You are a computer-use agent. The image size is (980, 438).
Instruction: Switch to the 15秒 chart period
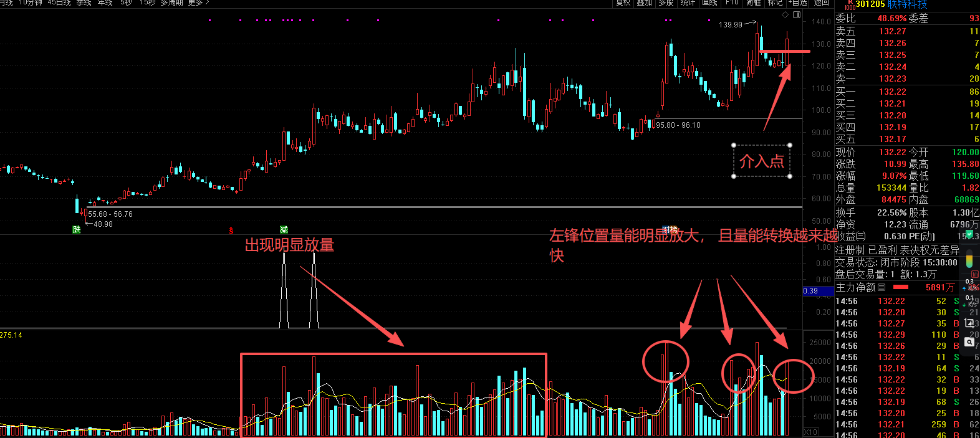[x=148, y=3]
